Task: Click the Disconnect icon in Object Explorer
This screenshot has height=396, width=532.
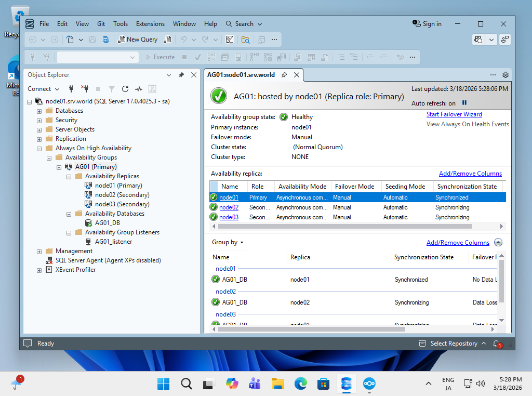Action: click(x=85, y=89)
